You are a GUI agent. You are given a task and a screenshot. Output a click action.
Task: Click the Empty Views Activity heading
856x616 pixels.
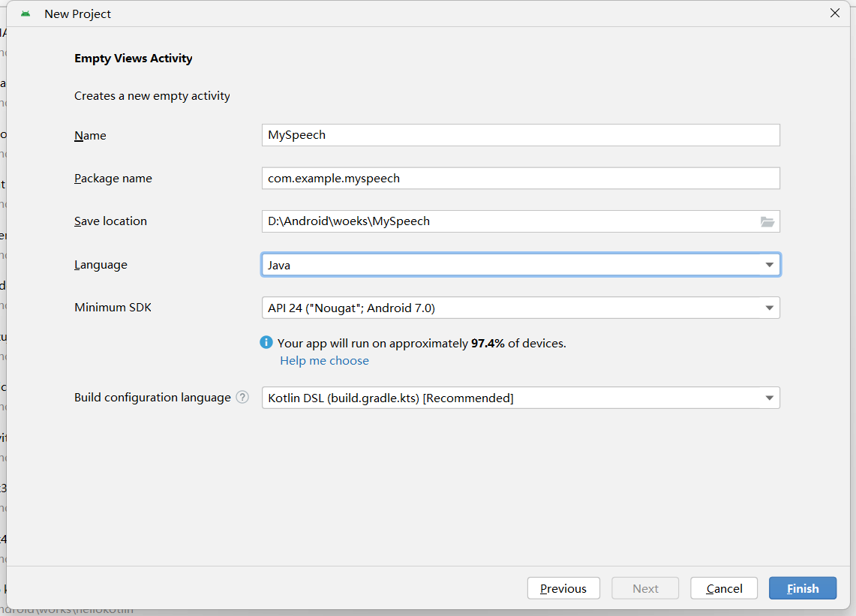tap(133, 59)
